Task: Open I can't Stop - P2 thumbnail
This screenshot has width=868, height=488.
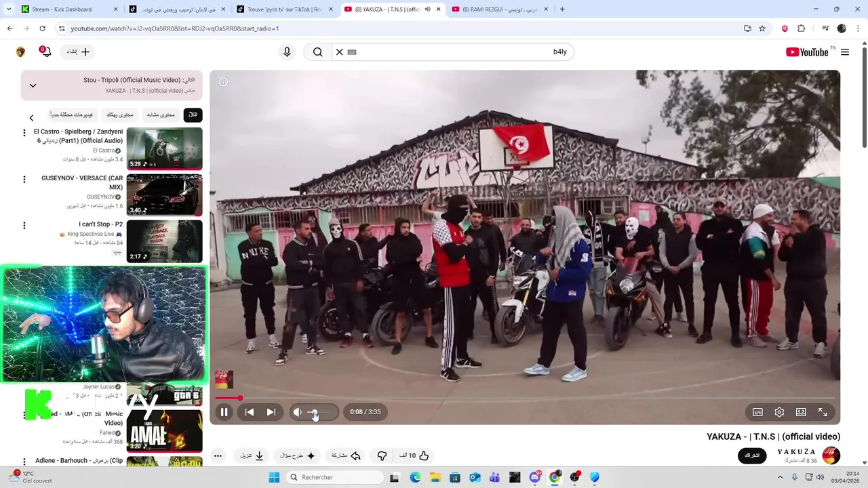Action: (164, 241)
